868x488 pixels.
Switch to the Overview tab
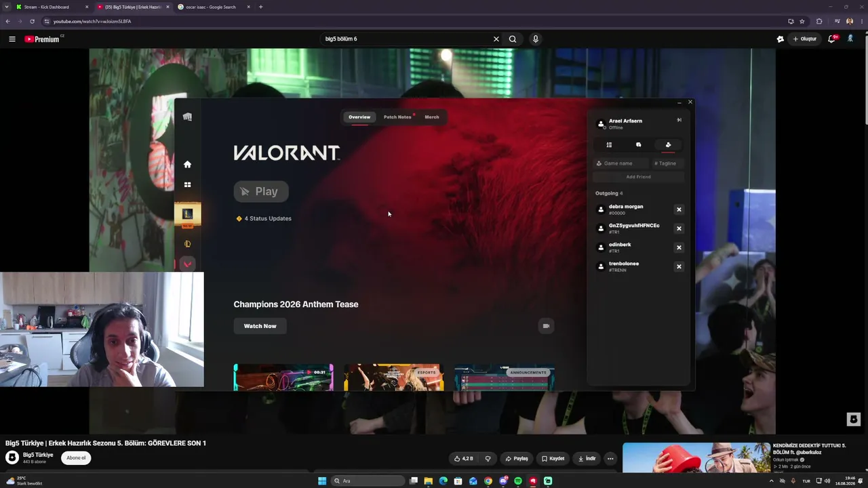(359, 117)
